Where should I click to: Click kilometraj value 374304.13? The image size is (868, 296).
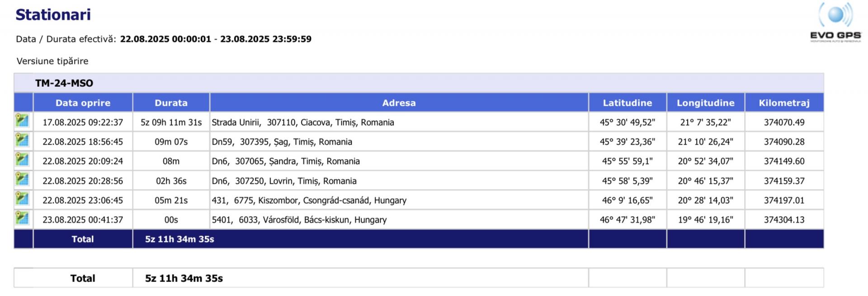pyautogui.click(x=784, y=220)
